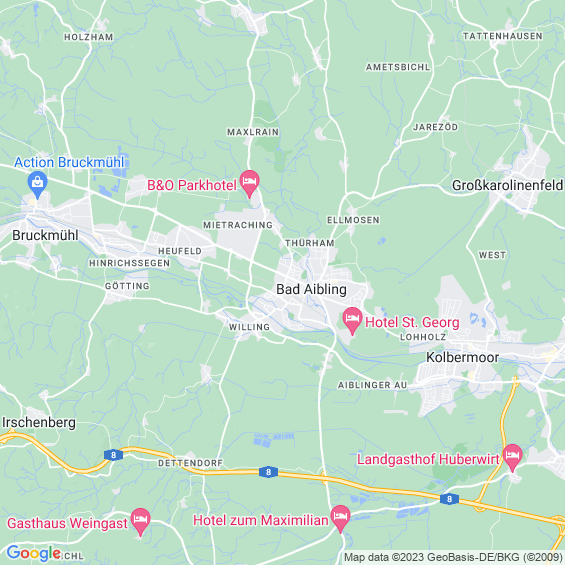Select the Großkarolinenfeld label

point(507,185)
